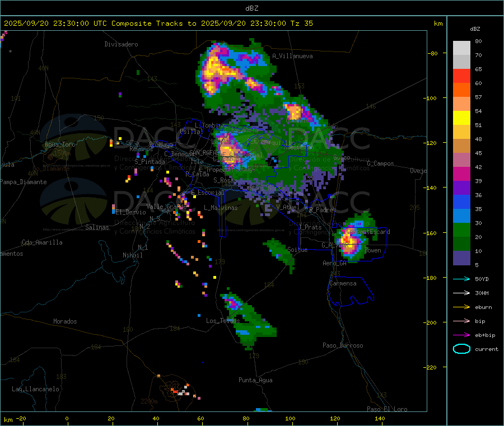The width and height of the screenshot is (504, 426).
Task: Click the 54 value on the dBZ scale
Action: tap(478, 111)
